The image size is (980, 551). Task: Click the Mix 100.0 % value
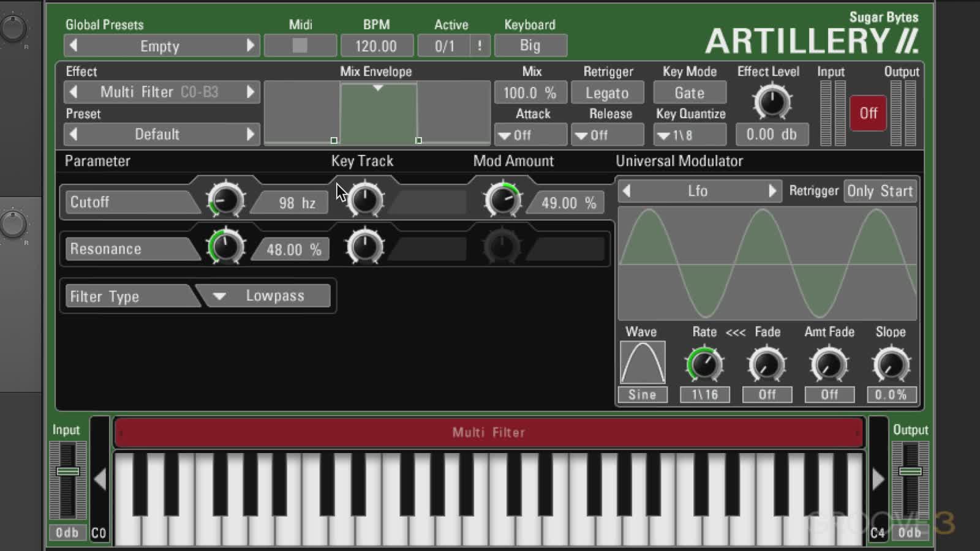[x=530, y=93]
